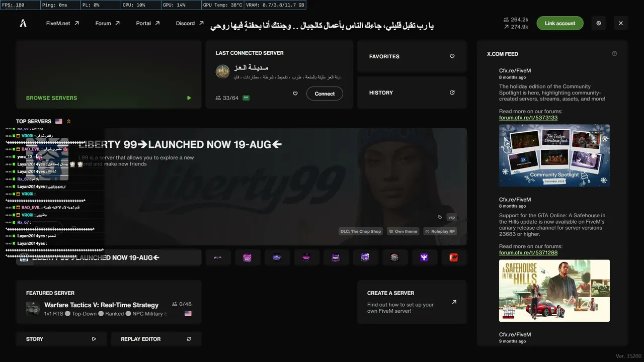Viewport: 644px width, 362px height.
Task: Click the play triangle on Story
Action: [94, 339]
